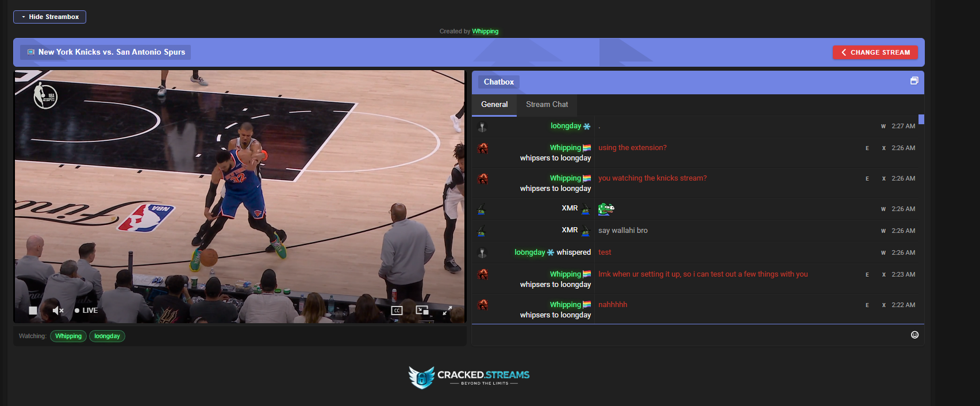Click Whipping's avatar on the 'nahhhhh' row
The width and height of the screenshot is (980, 406).
click(x=483, y=305)
